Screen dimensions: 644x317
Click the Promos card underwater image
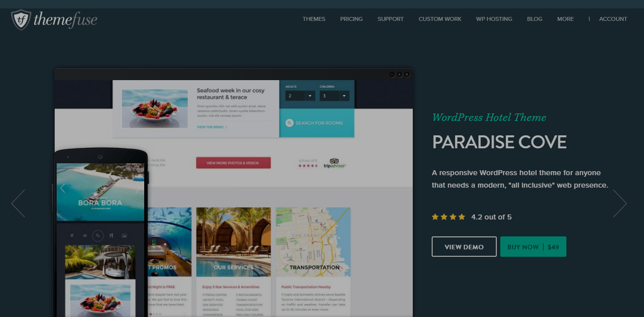(x=170, y=242)
